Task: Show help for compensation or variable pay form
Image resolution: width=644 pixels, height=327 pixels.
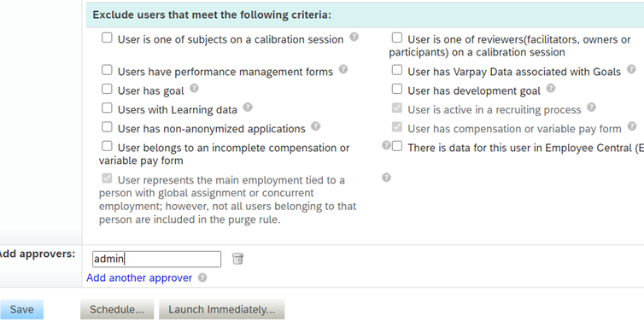Action: [632, 126]
